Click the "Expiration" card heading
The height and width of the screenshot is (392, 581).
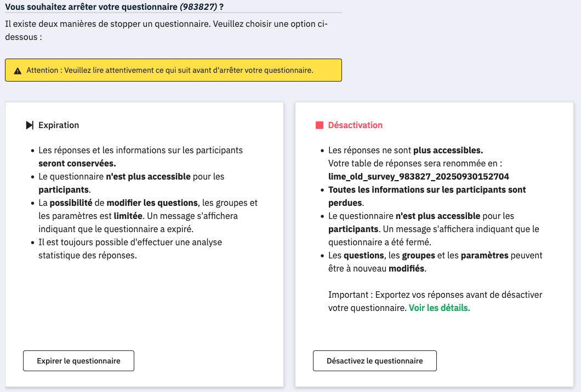coord(59,125)
